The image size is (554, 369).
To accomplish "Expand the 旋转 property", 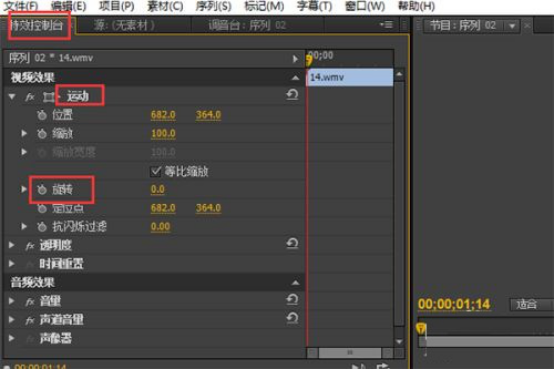I will point(24,189).
